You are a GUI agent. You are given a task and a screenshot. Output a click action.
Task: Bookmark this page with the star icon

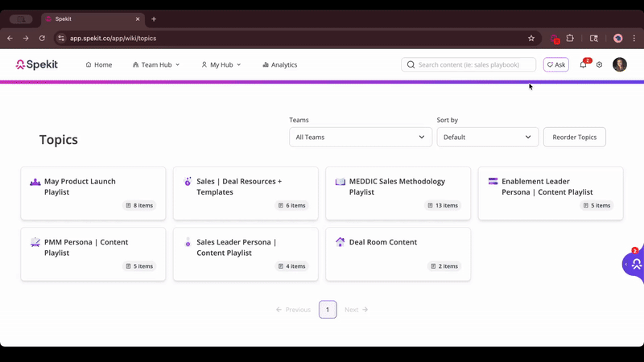(x=531, y=38)
